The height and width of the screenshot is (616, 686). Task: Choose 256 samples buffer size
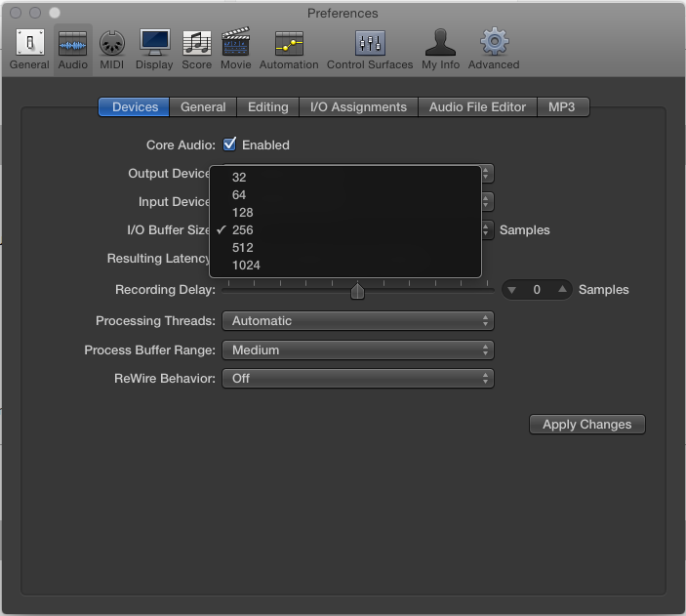tap(345, 229)
